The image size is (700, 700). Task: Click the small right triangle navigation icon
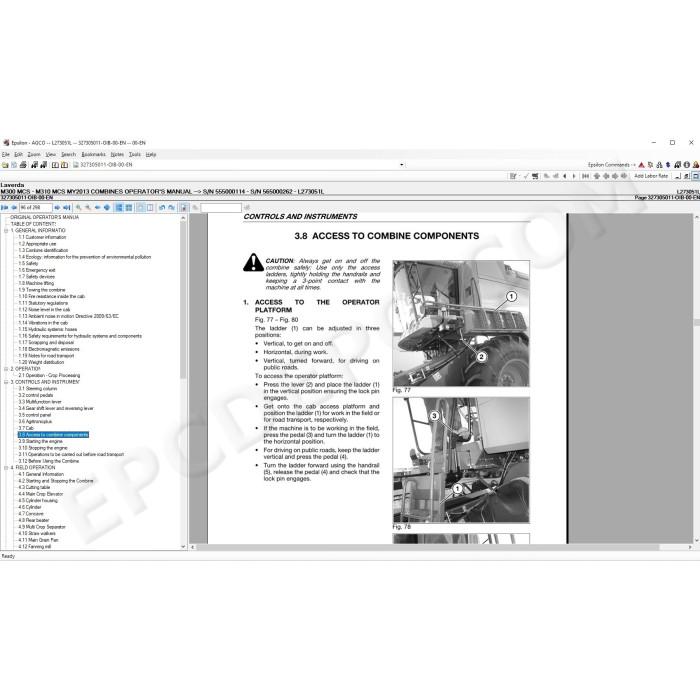(x=574, y=176)
